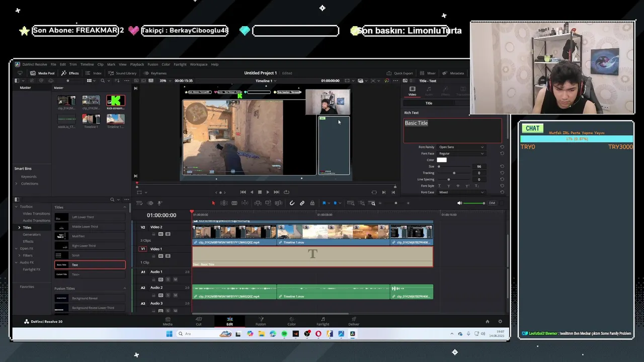
Task: Adjust the green volume slider
Action: 473,203
